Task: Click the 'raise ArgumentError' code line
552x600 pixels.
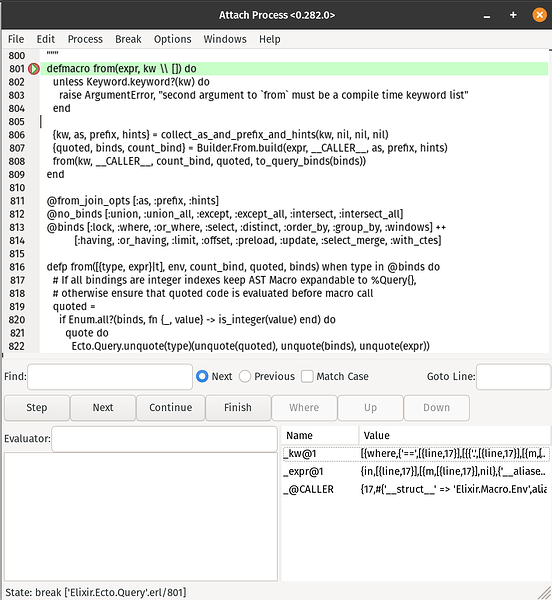Action: (264, 95)
